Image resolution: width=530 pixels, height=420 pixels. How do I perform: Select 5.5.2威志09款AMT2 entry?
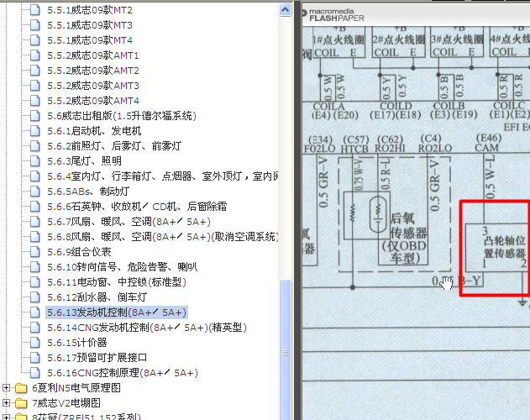coord(93,71)
